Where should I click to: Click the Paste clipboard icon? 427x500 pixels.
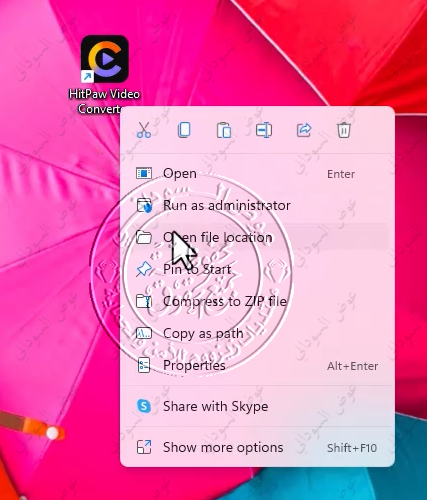pos(224,130)
